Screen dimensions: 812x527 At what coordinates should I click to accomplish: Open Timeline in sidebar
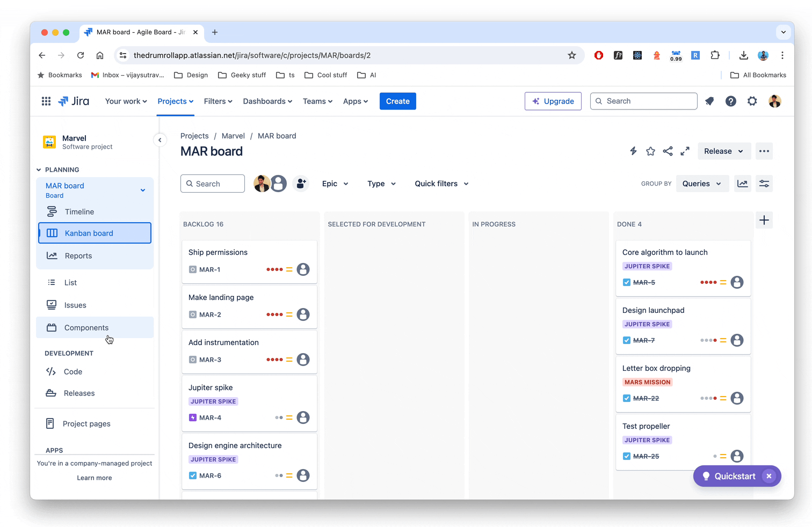95,212
